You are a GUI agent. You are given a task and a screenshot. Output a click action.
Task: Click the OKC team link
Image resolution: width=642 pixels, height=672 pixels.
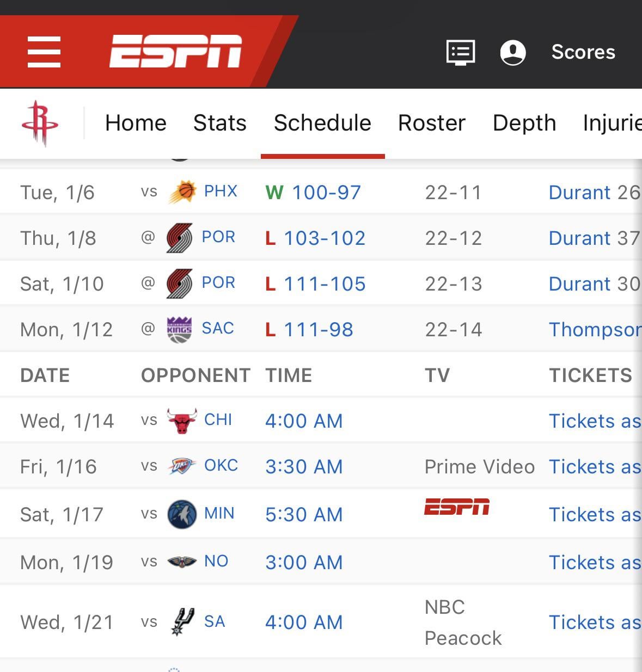point(221,466)
